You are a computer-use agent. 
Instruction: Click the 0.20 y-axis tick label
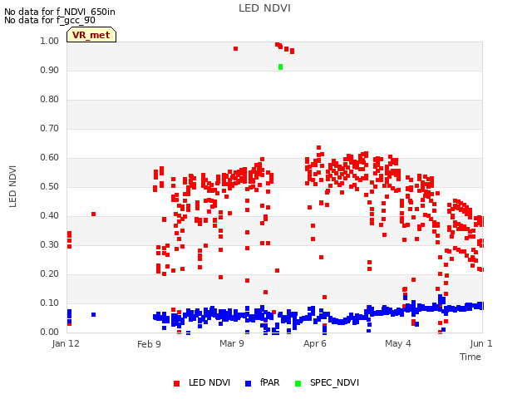pyautogui.click(x=50, y=273)
